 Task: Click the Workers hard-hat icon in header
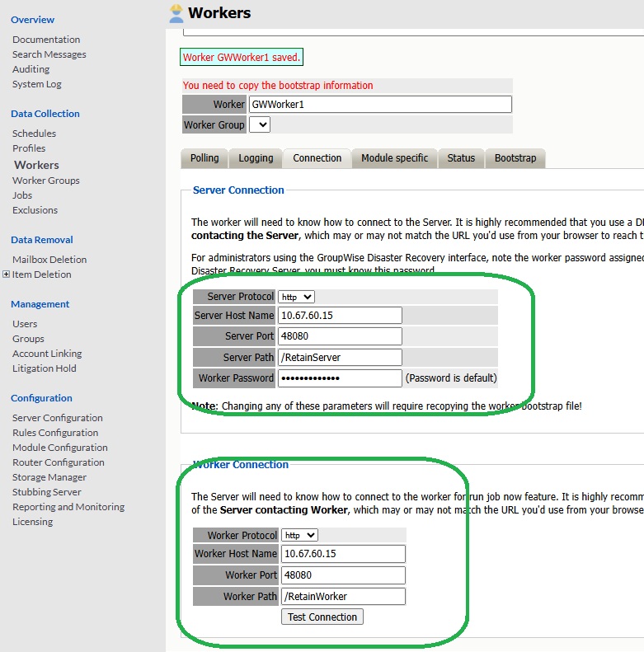tap(176, 13)
